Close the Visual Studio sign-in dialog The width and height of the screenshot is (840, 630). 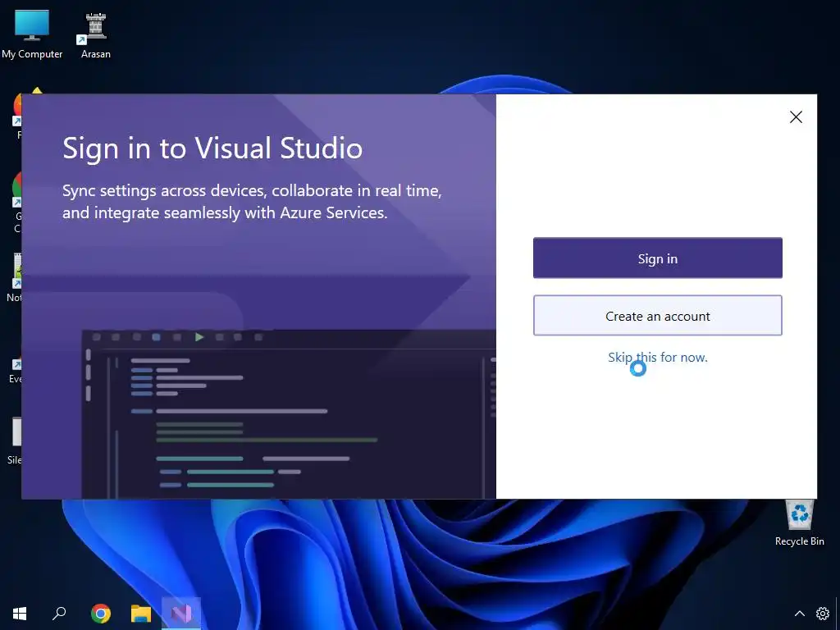[796, 116]
